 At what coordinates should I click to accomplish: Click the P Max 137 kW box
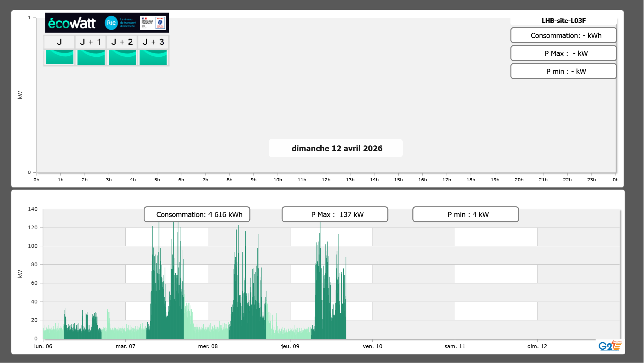tap(335, 214)
